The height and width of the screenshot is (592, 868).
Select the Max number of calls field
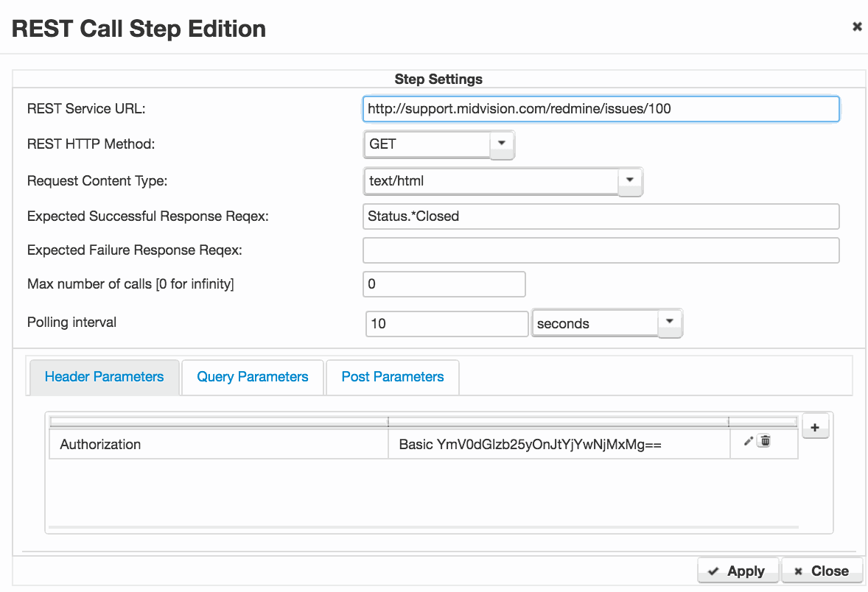(x=444, y=284)
